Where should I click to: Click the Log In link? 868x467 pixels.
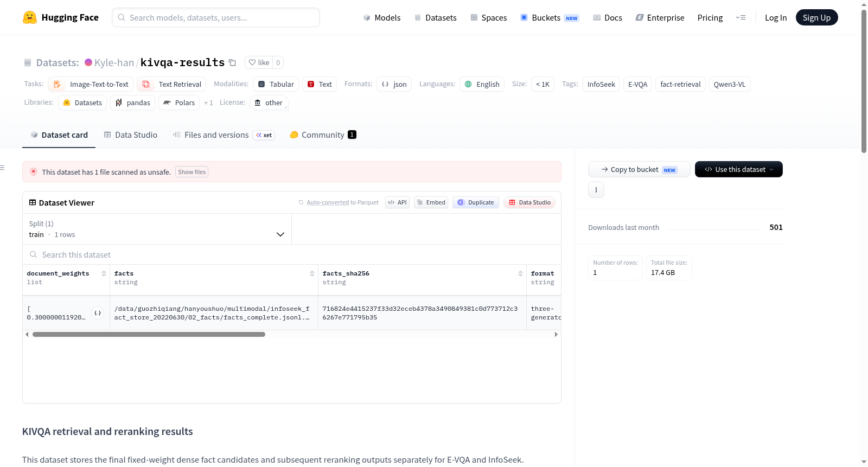[x=776, y=18]
